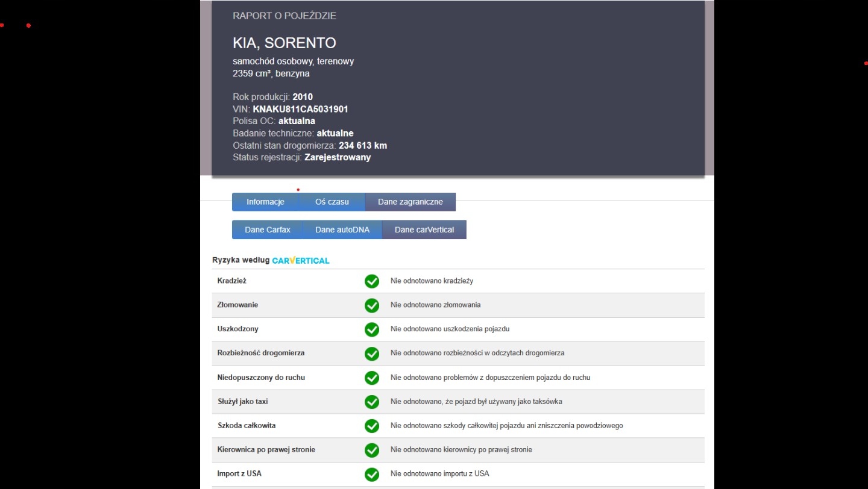
Task: Click the VIN number KNAKU811CA5031901
Action: click(x=300, y=109)
